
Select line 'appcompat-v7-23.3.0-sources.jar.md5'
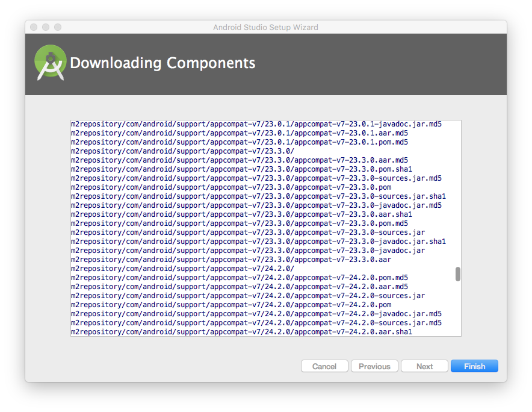(256, 178)
